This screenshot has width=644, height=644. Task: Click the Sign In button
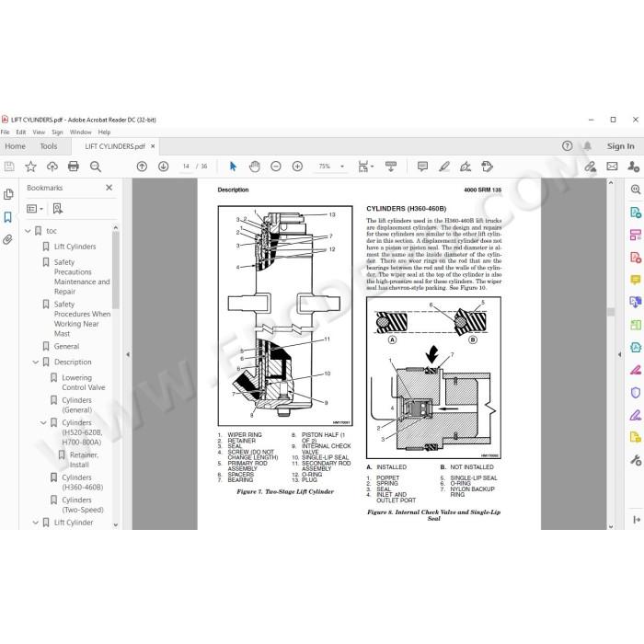point(620,146)
